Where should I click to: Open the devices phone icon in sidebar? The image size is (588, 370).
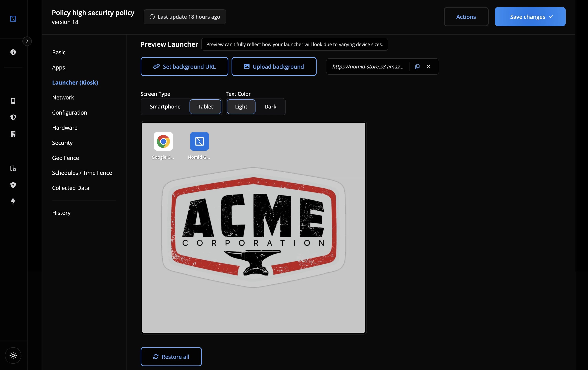click(x=13, y=101)
